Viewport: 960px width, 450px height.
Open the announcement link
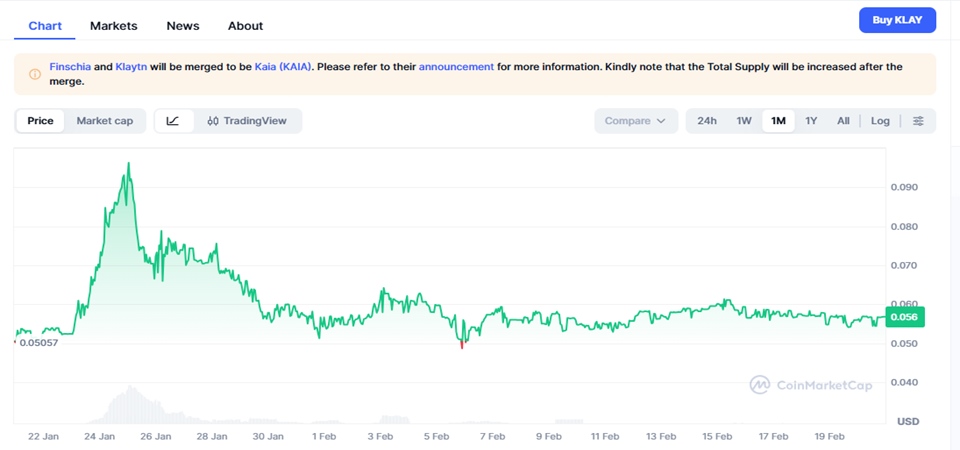coord(456,67)
